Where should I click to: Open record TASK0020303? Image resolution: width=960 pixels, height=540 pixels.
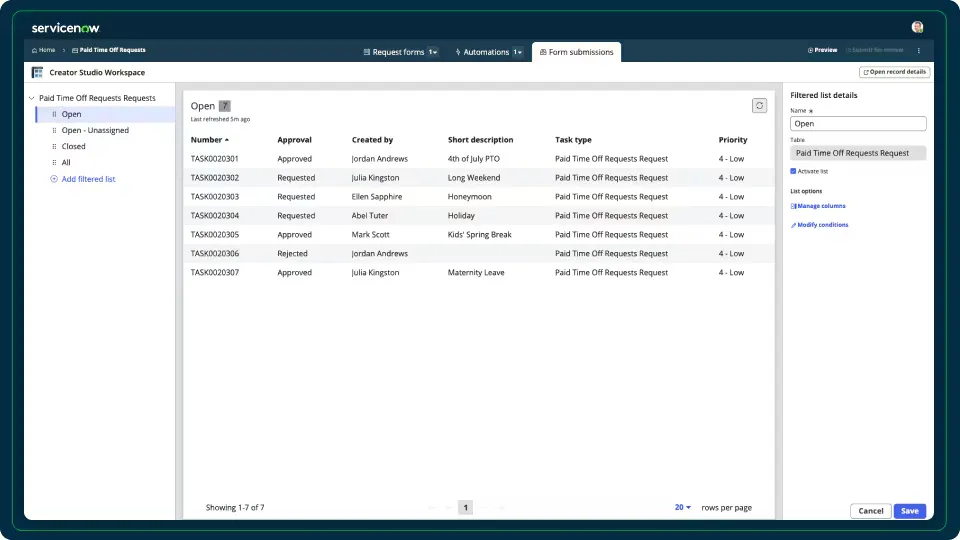(x=214, y=197)
